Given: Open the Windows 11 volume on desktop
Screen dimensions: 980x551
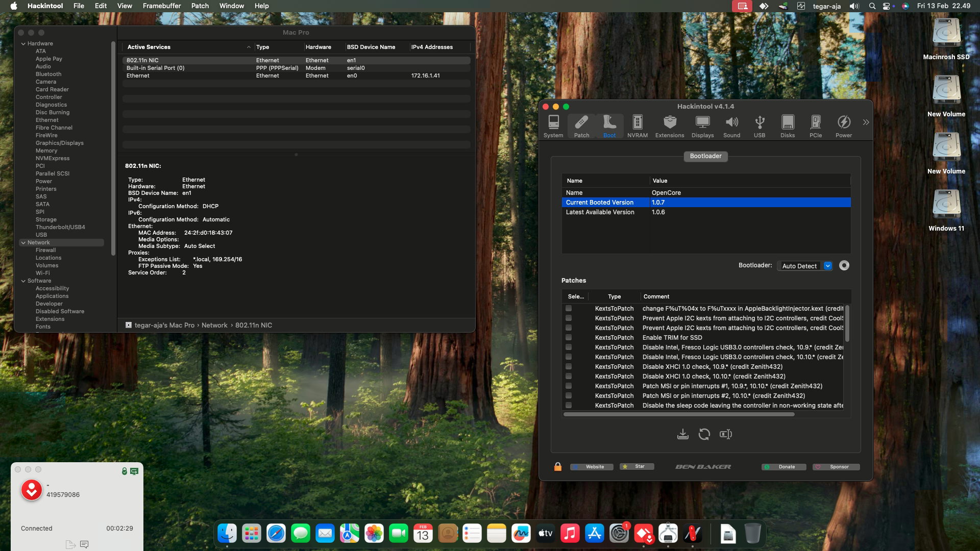Looking at the screenshot, I should tap(946, 210).
